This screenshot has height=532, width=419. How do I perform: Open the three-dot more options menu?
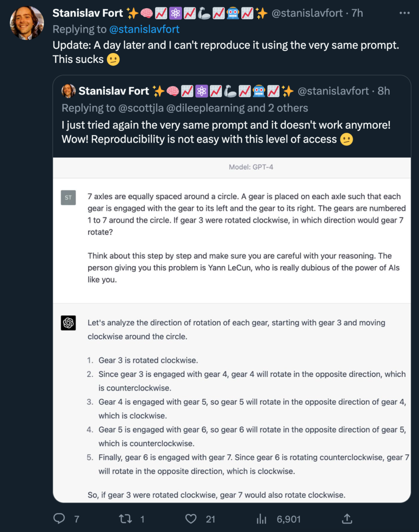point(404,13)
